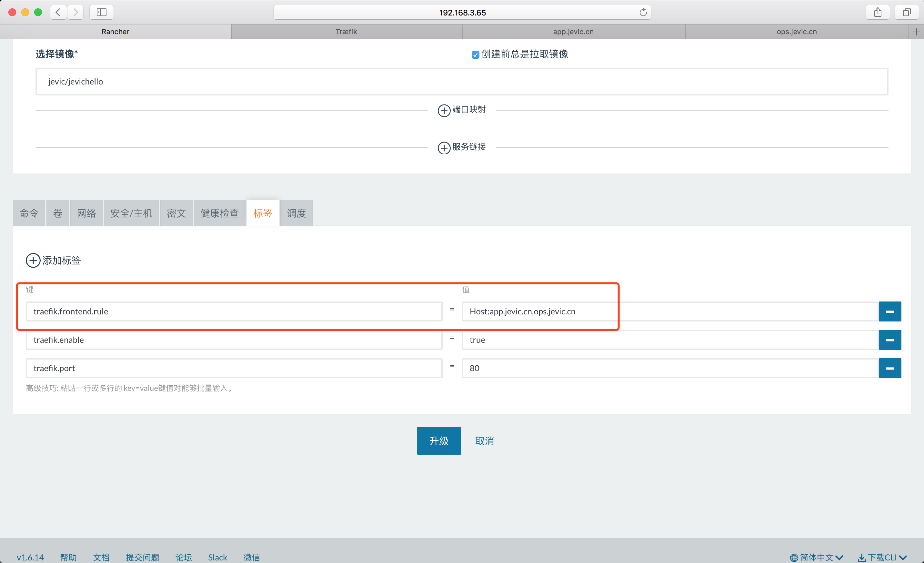
Task: Click the jevic/jevichello image input field
Action: pyautogui.click(x=461, y=82)
